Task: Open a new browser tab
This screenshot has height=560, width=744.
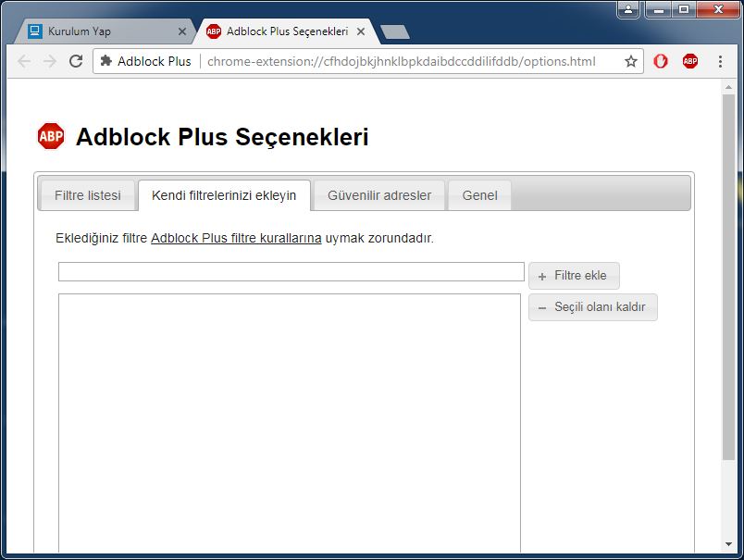Action: [395, 32]
